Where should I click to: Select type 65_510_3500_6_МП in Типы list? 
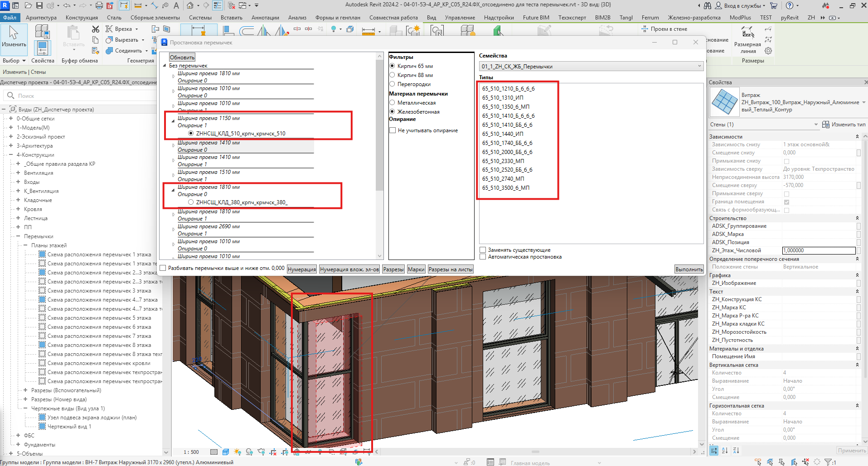(506, 188)
